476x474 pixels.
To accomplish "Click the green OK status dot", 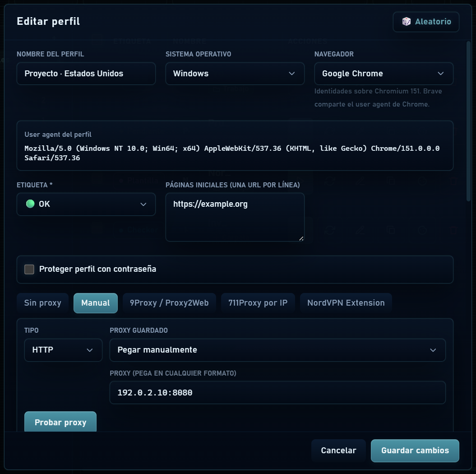I will tap(30, 204).
